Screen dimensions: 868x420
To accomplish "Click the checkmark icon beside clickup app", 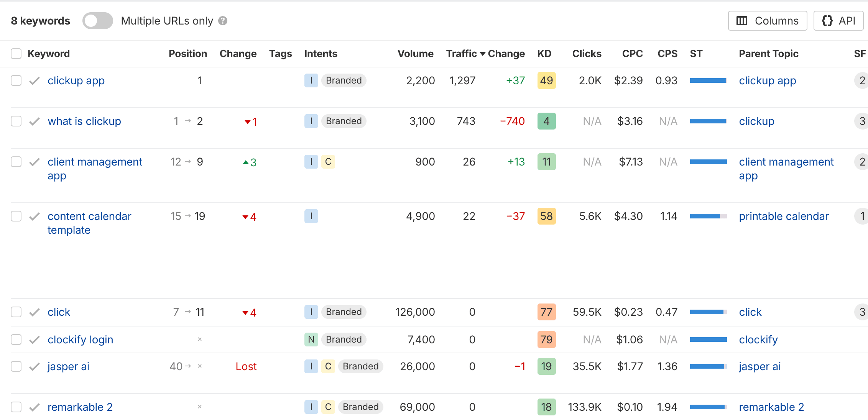I will pyautogui.click(x=35, y=80).
